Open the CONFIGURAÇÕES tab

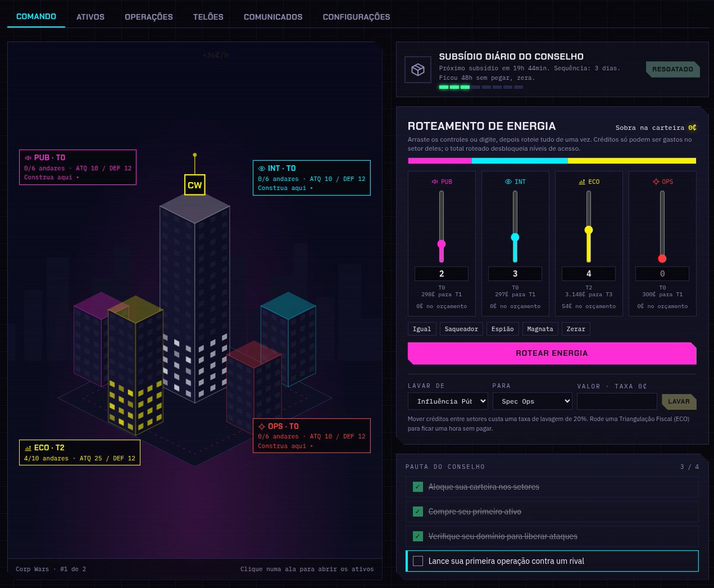356,17
